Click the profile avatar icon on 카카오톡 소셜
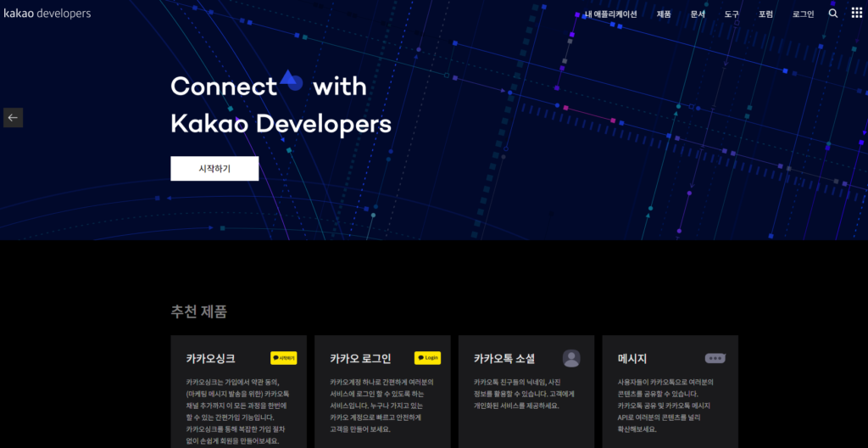 pos(571,358)
